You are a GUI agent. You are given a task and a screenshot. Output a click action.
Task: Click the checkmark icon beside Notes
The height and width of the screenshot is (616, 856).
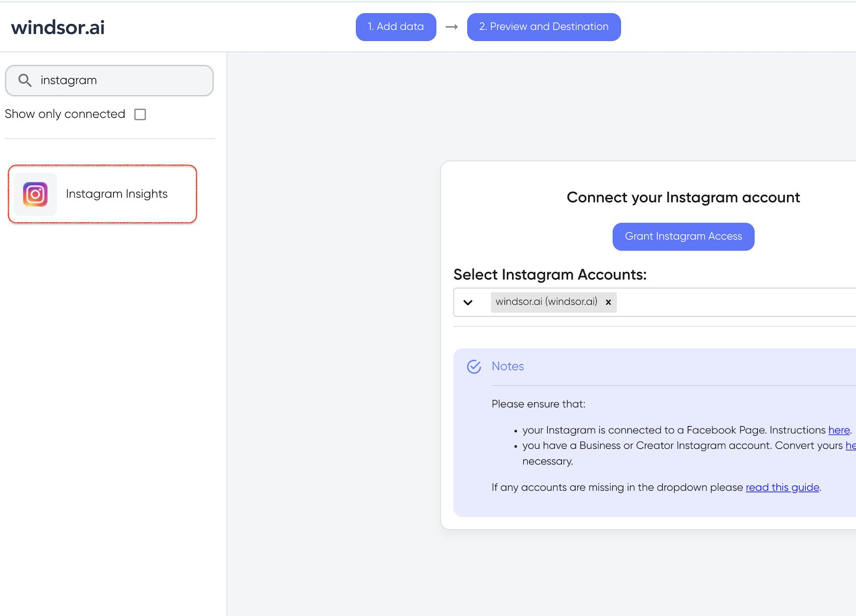click(474, 367)
